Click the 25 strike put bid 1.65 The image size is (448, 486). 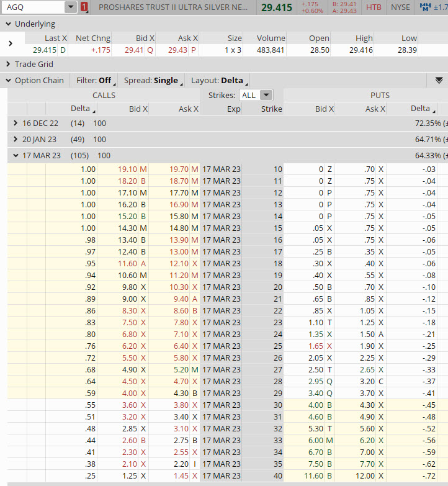316,346
